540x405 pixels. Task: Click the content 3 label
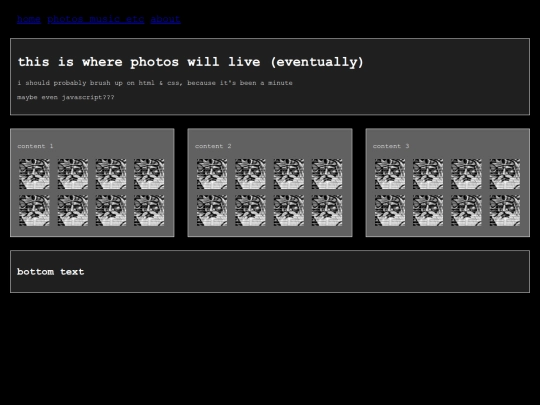(391, 146)
